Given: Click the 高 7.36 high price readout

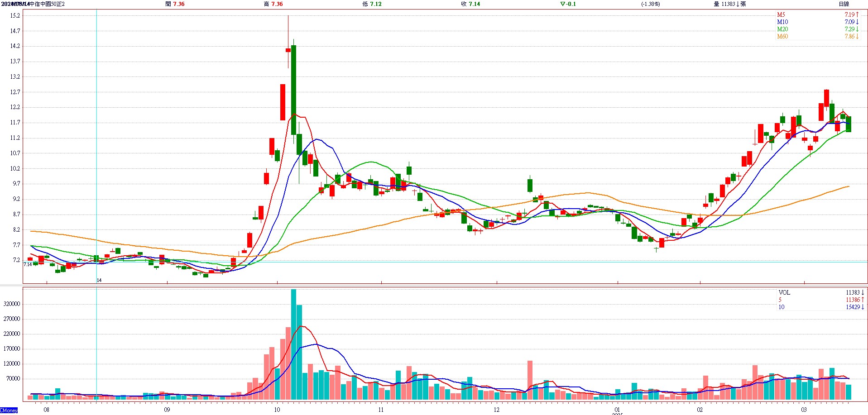Looking at the screenshot, I should coord(273,4).
